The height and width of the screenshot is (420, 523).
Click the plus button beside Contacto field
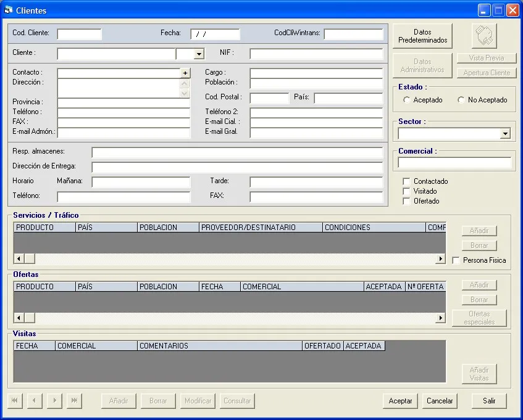click(185, 73)
